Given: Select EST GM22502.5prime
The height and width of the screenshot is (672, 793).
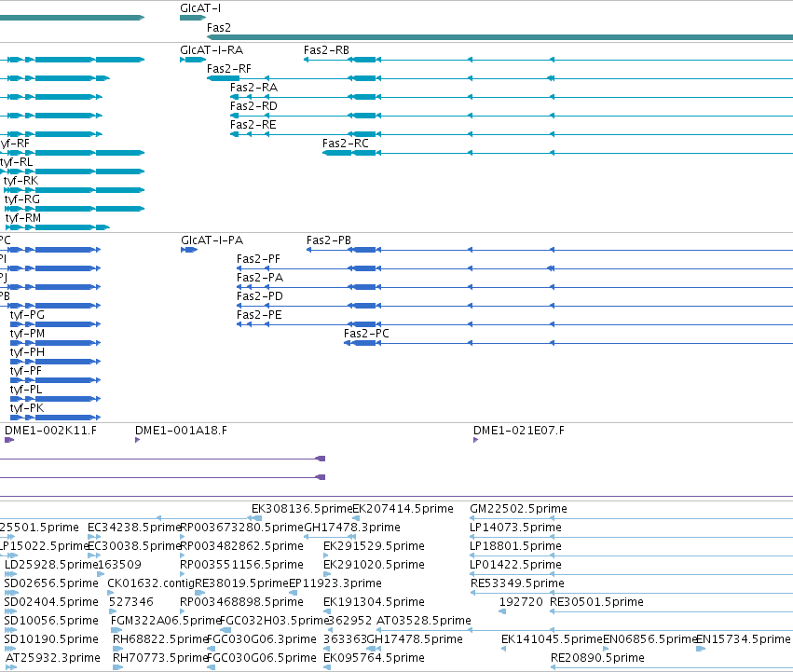Looking at the screenshot, I should point(518,509).
